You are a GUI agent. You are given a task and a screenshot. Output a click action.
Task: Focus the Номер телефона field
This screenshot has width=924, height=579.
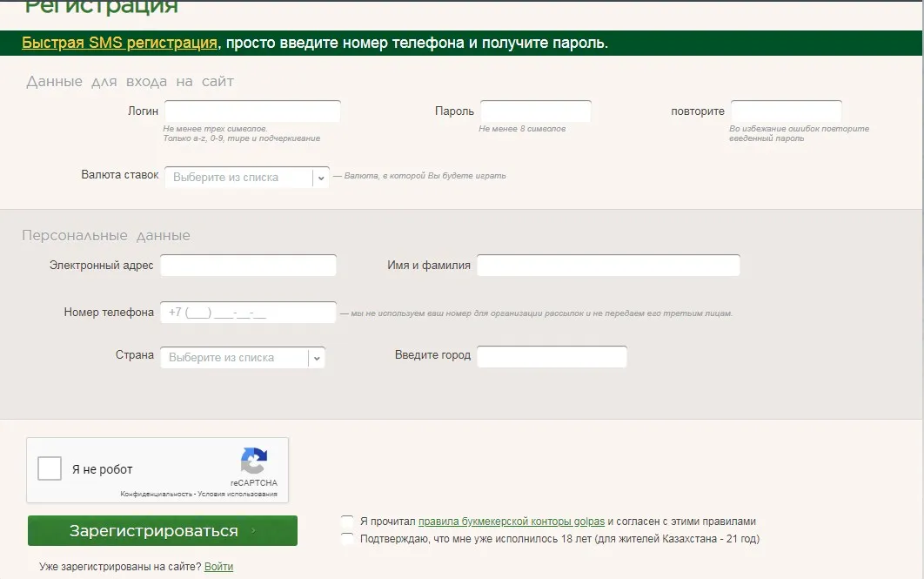248,313
